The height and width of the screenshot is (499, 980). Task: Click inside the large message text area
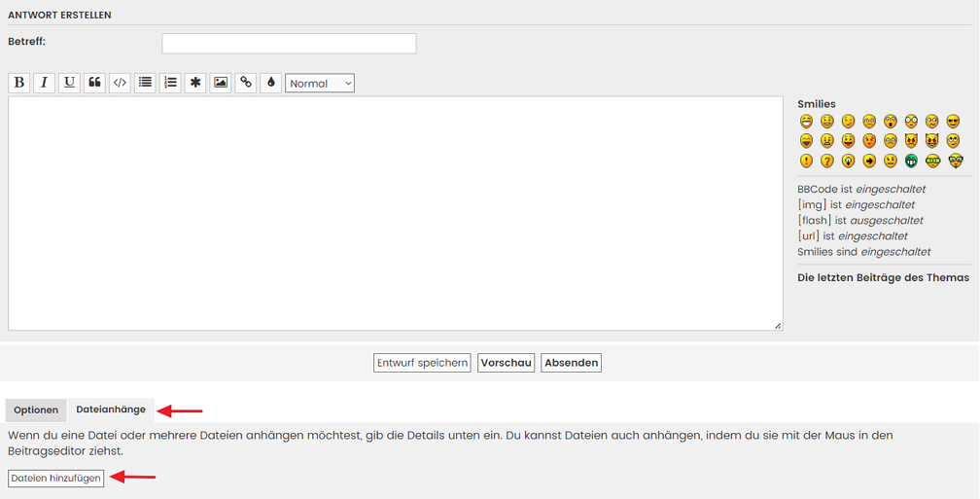[395, 213]
